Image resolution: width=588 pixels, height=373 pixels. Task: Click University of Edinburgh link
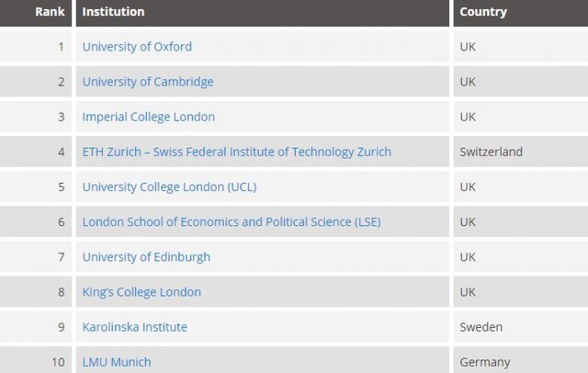click(146, 257)
